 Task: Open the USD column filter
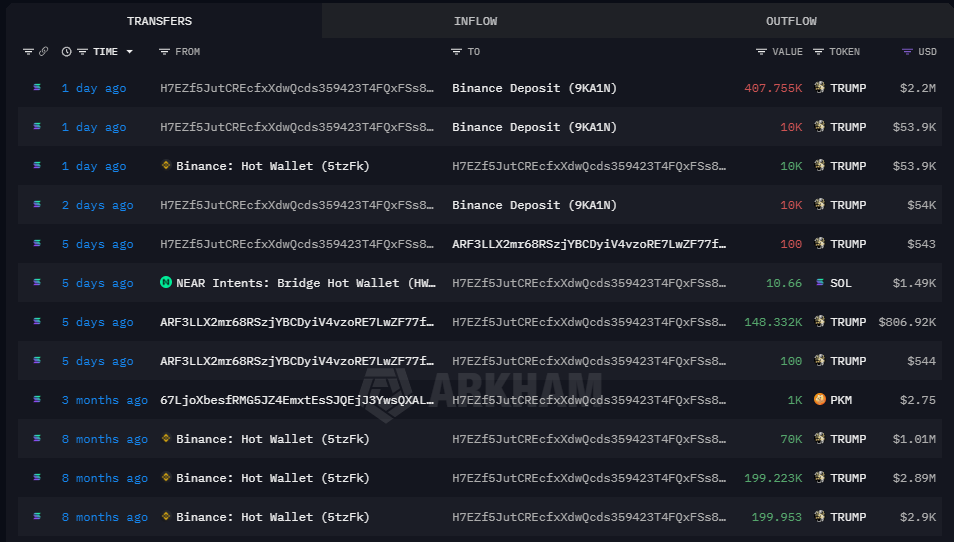point(907,51)
